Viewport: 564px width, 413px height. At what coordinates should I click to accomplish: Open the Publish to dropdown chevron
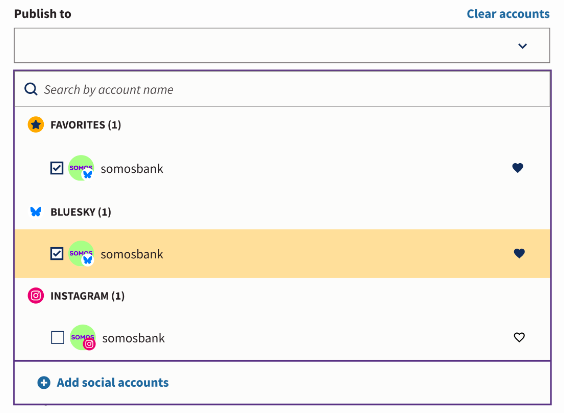coord(522,46)
